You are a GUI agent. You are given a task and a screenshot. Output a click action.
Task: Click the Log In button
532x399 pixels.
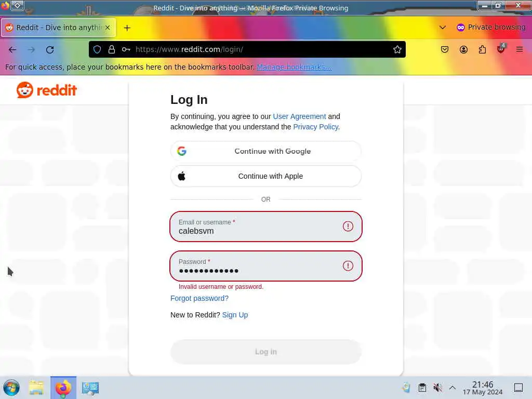[265, 352]
